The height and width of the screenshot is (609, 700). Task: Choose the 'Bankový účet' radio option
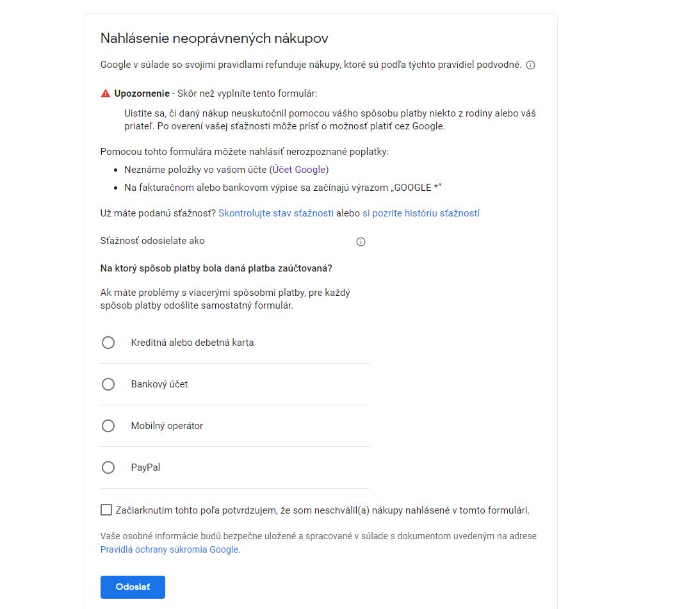[108, 384]
